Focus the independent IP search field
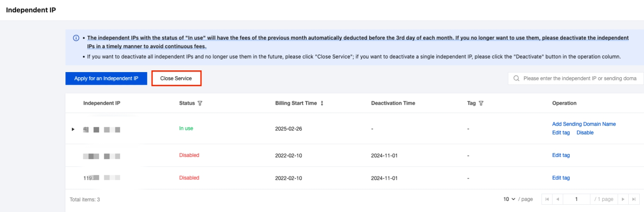 tap(579, 78)
